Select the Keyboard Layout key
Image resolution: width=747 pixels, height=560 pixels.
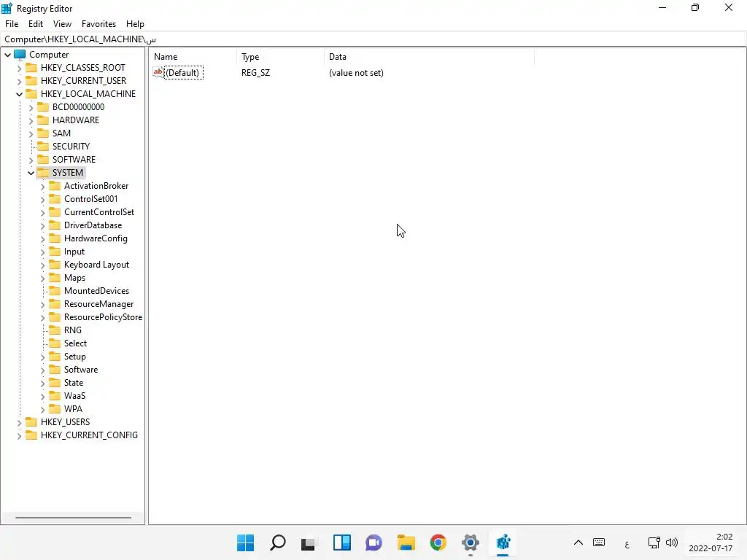[x=97, y=264]
